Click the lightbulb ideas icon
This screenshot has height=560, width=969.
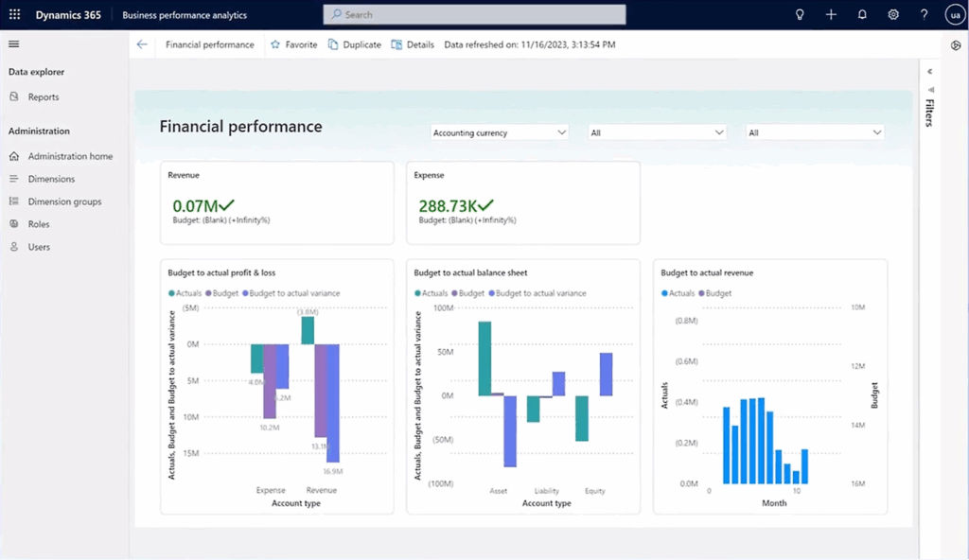click(800, 14)
